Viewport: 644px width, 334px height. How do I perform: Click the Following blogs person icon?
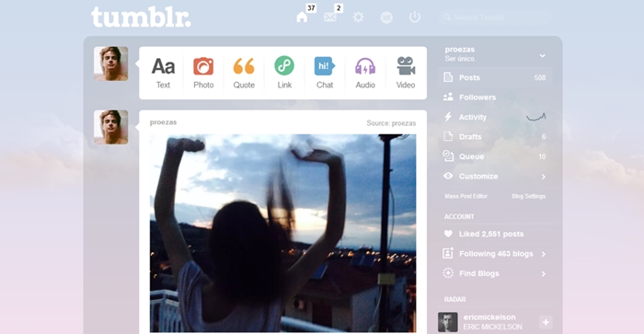(x=448, y=253)
